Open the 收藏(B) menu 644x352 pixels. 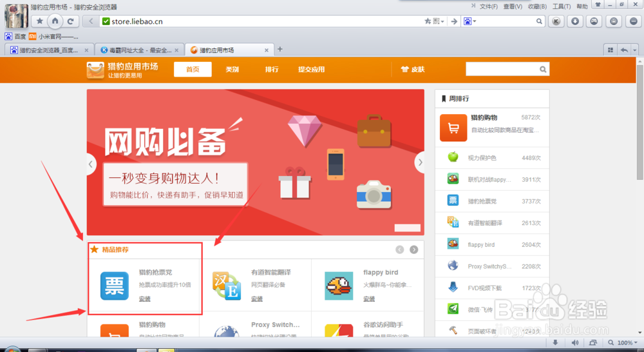click(x=537, y=6)
